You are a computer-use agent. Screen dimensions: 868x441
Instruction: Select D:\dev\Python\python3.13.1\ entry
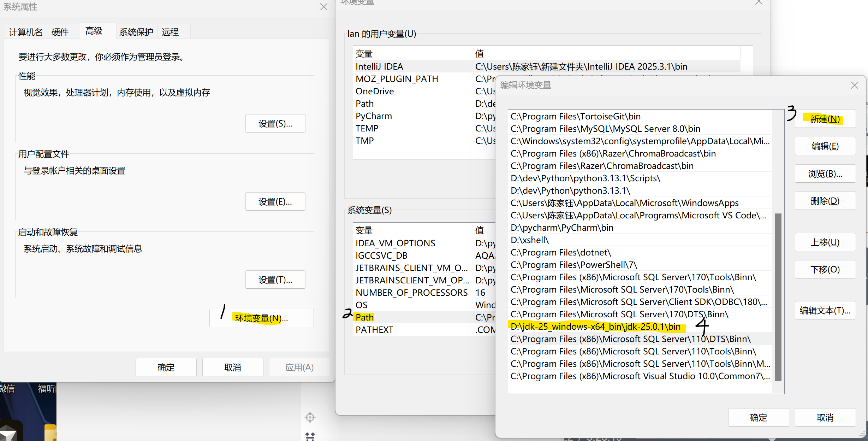point(640,190)
